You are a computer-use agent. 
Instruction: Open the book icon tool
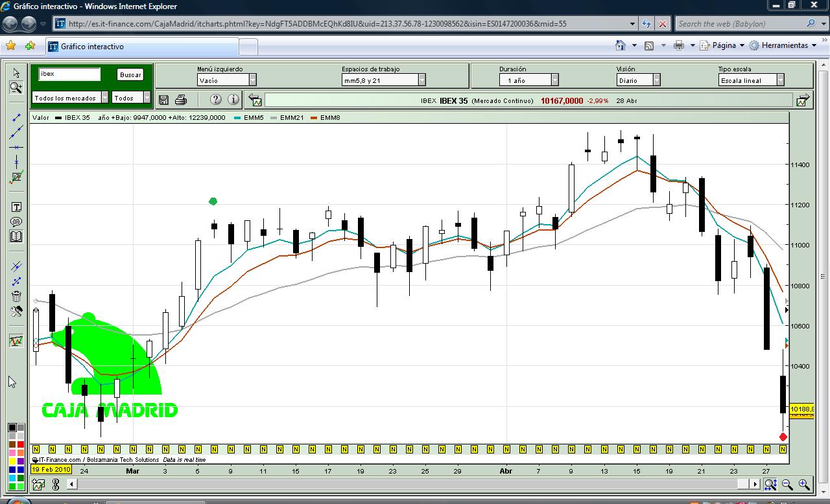click(x=16, y=237)
